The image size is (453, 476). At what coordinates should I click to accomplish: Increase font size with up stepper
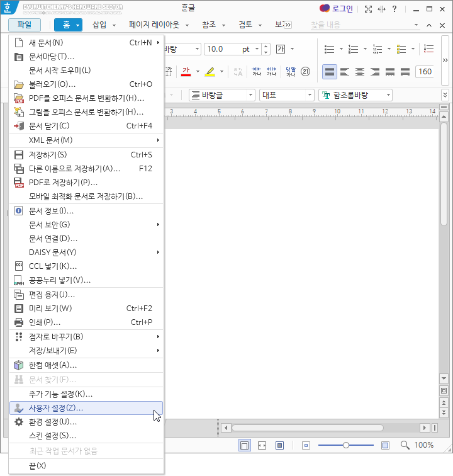pyautogui.click(x=266, y=47)
